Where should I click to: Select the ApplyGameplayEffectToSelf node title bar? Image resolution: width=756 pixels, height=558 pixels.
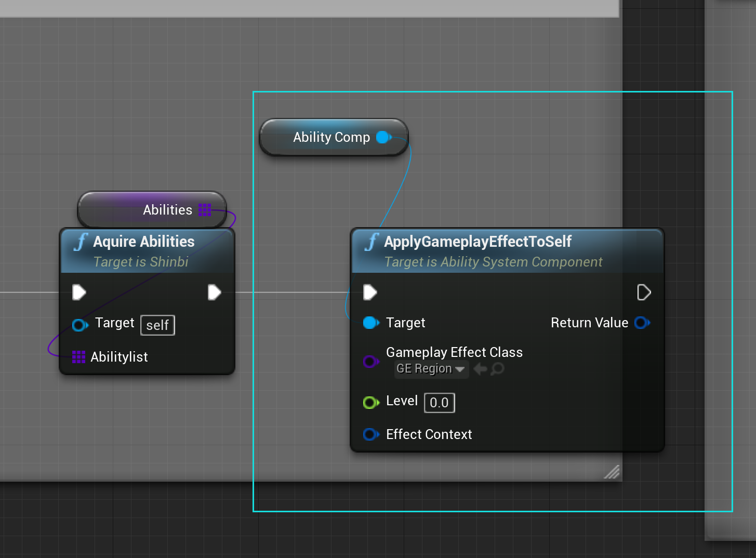tap(476, 242)
